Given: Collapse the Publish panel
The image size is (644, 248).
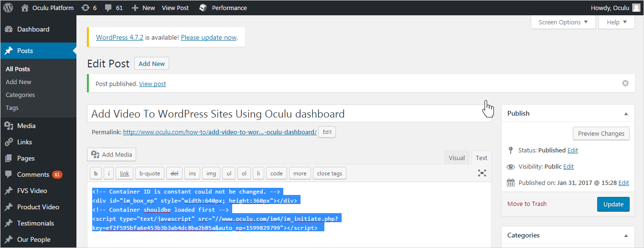Looking at the screenshot, I should tap(626, 114).
